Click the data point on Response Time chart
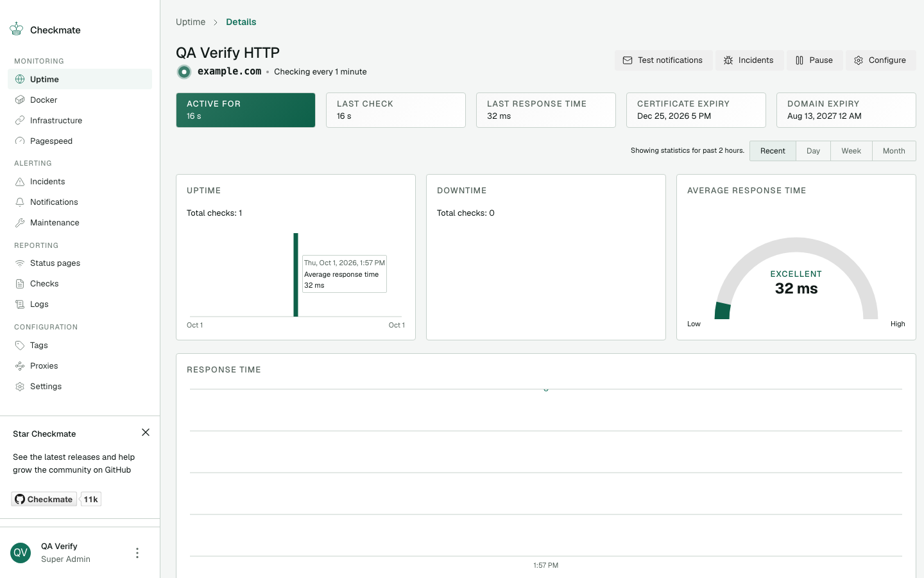The image size is (924, 578). tap(546, 389)
